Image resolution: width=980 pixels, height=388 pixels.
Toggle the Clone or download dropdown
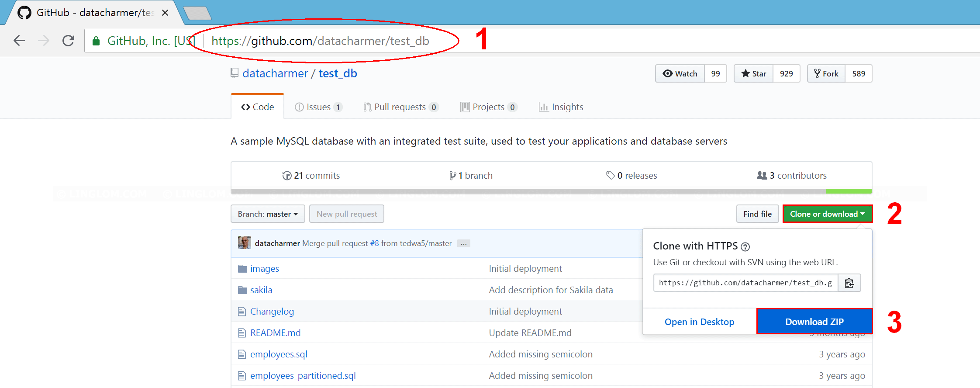pos(828,214)
